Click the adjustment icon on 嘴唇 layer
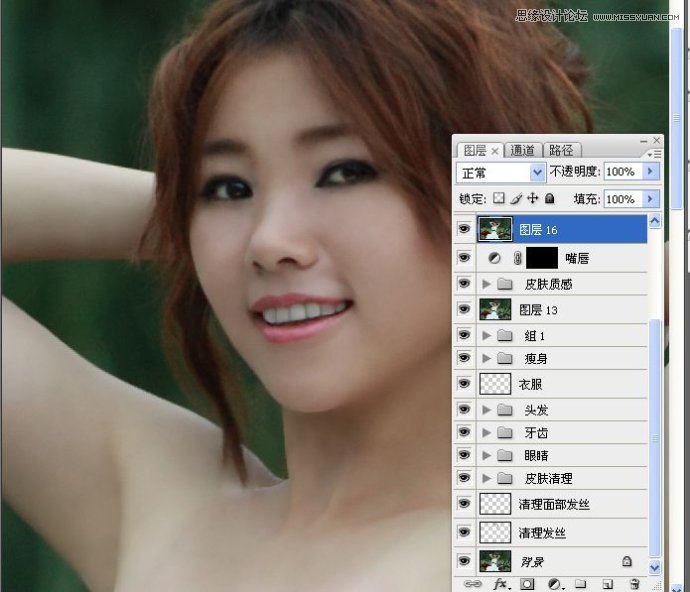Screen dimensions: 690x592 click(494, 258)
